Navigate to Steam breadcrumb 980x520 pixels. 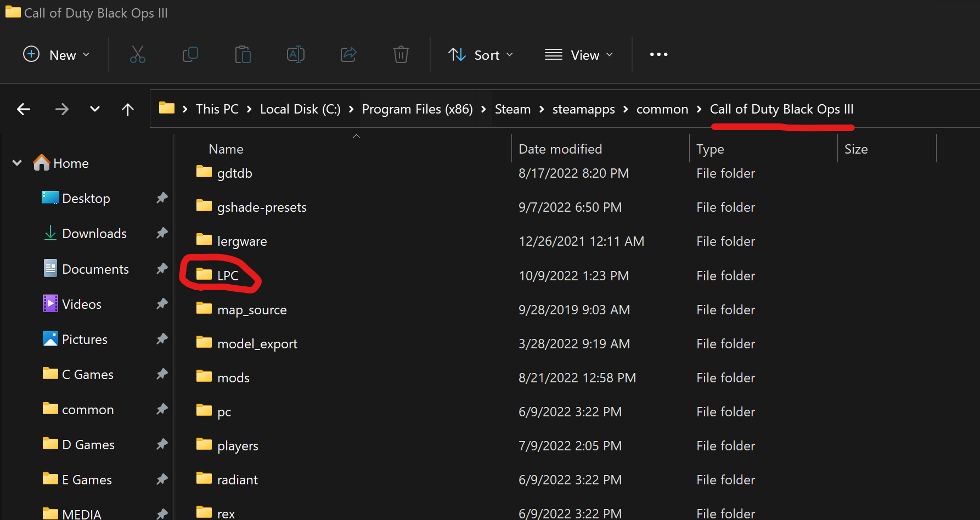pyautogui.click(x=513, y=109)
